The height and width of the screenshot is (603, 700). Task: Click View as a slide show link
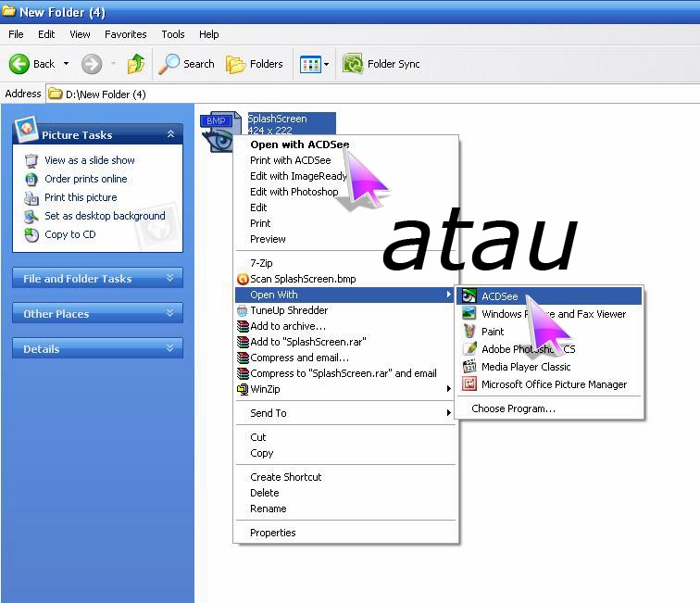(x=89, y=160)
